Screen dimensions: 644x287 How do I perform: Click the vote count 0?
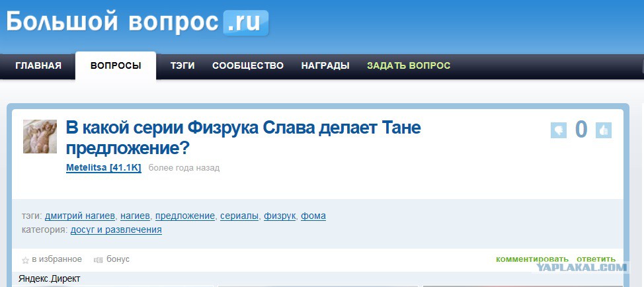coord(581,129)
